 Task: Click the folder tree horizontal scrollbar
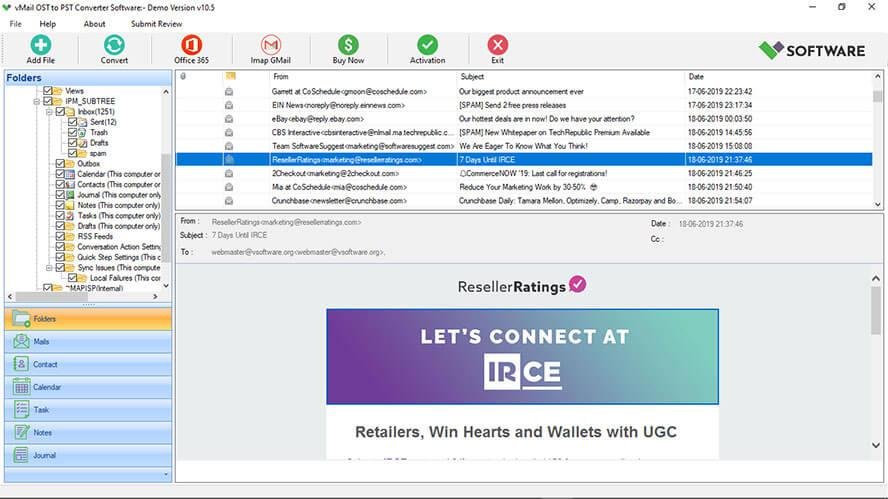tap(83, 296)
